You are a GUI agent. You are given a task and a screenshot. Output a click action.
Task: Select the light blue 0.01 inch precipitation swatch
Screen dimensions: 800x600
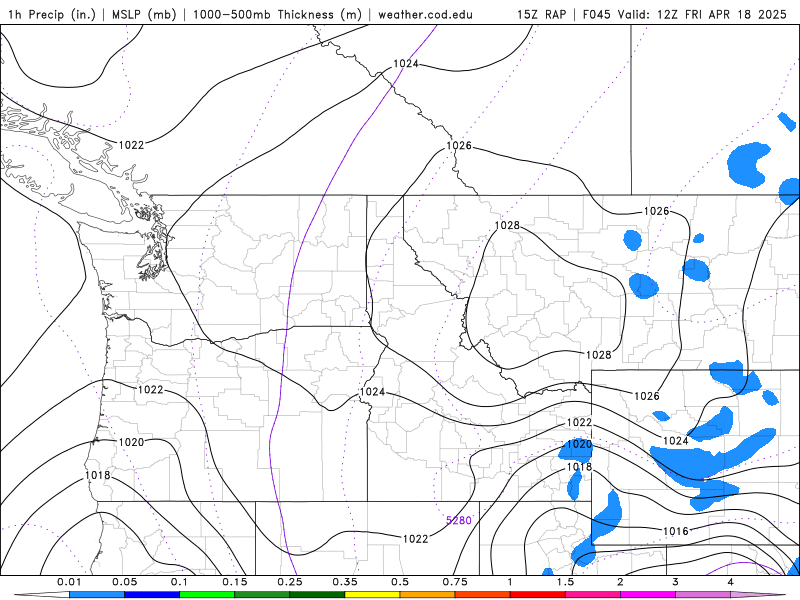click(97, 594)
